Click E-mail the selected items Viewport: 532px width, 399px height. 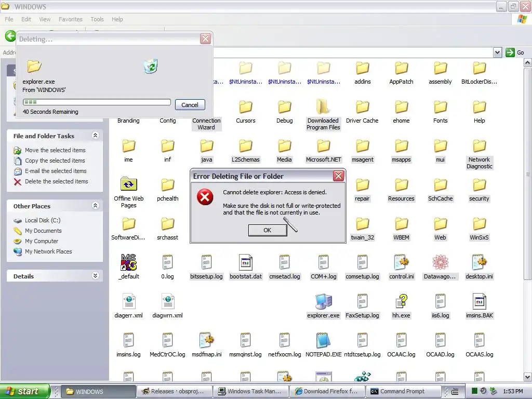[x=56, y=171]
